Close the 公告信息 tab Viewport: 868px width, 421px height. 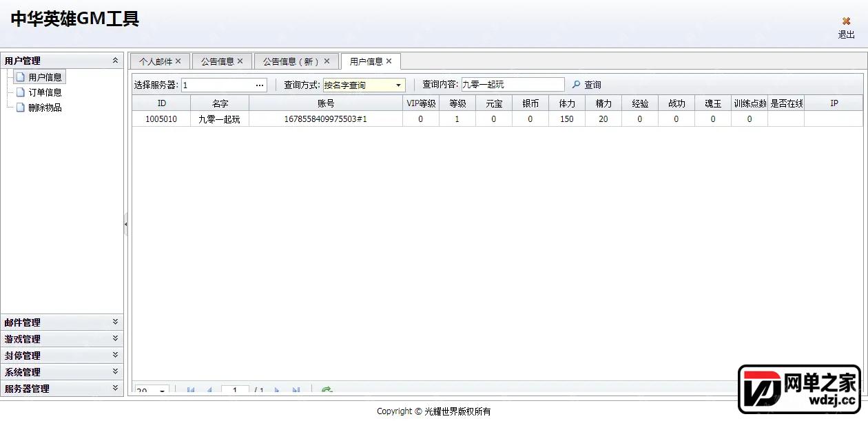pos(240,61)
